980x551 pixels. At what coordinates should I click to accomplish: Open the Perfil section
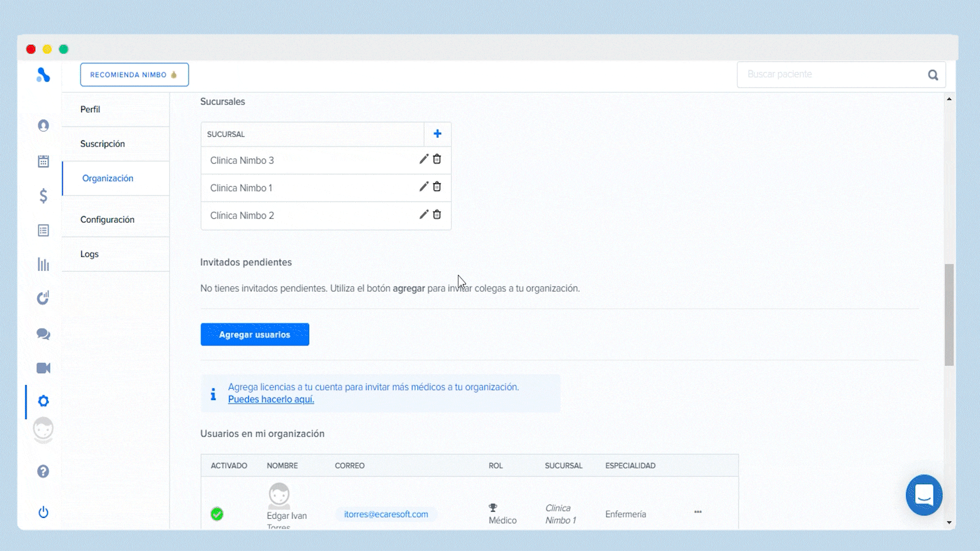[x=90, y=109]
